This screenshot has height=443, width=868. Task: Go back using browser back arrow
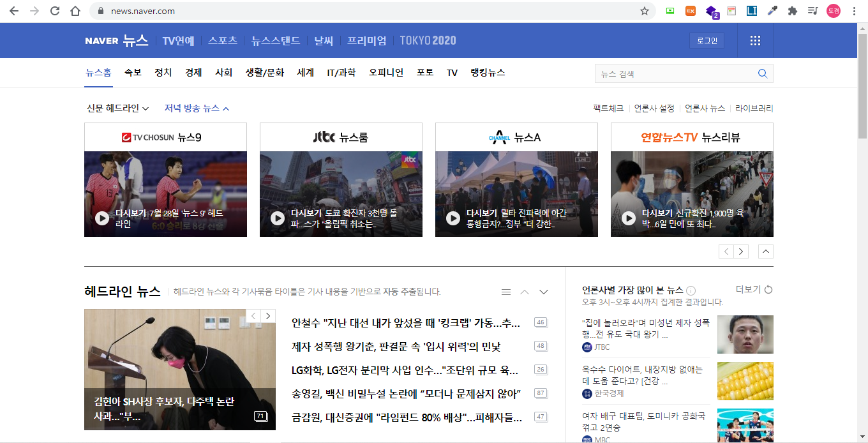[14, 11]
